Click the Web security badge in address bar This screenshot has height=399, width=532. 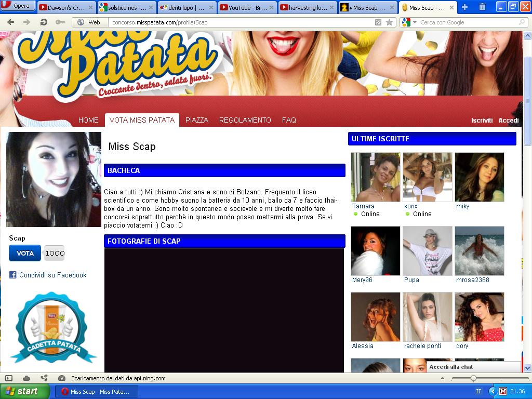click(x=89, y=22)
